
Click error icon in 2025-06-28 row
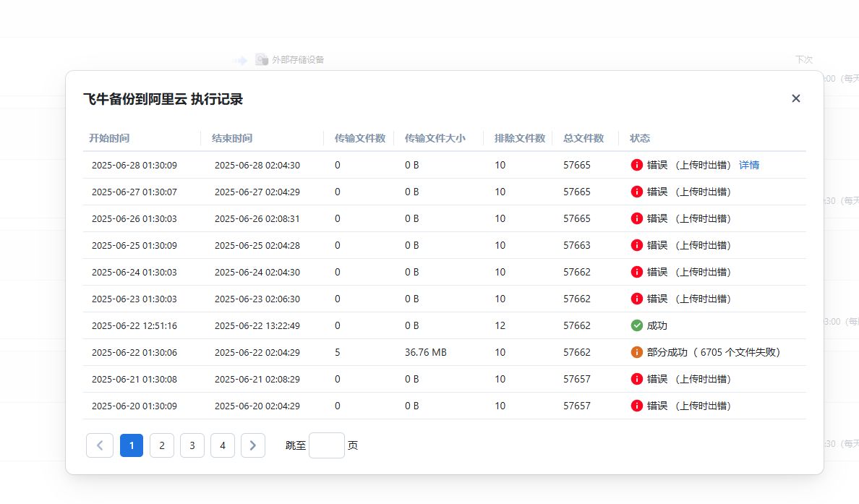636,165
